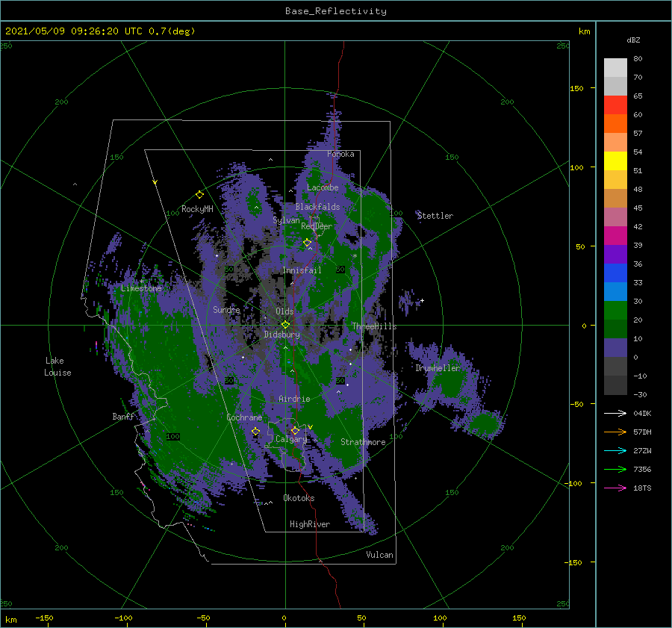Click the Olds town label
Image resolution: width=672 pixels, height=628 pixels.
click(x=284, y=311)
